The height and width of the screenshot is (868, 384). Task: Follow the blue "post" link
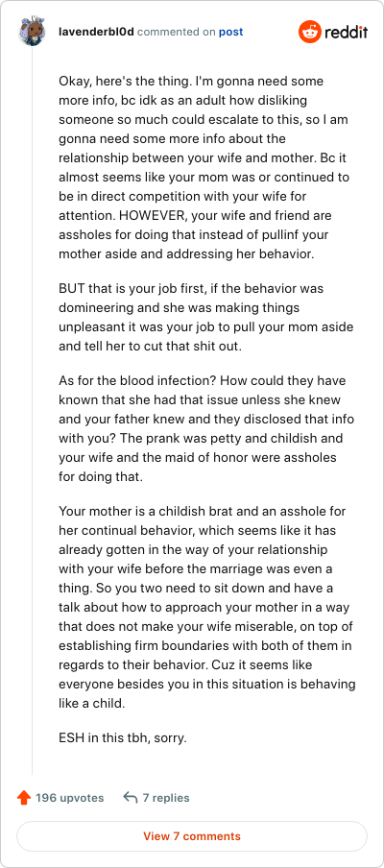tap(230, 32)
